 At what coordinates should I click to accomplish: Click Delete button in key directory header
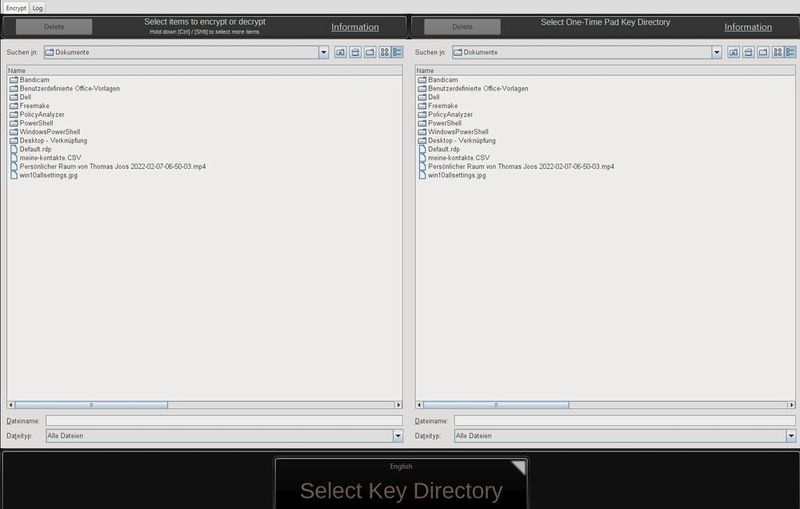(x=462, y=27)
